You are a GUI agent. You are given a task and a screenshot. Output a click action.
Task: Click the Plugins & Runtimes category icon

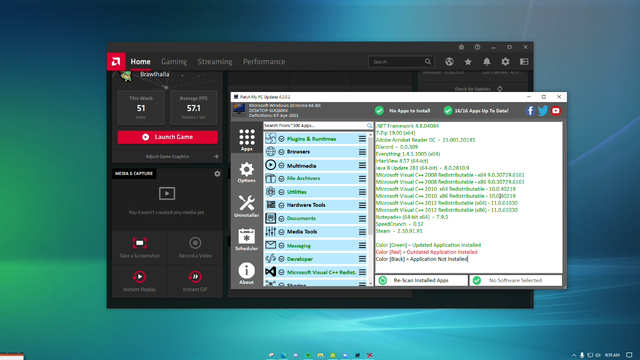coord(270,138)
